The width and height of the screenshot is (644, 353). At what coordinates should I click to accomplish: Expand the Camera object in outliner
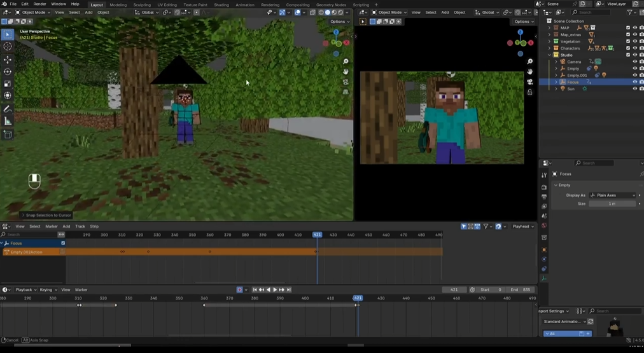(556, 62)
